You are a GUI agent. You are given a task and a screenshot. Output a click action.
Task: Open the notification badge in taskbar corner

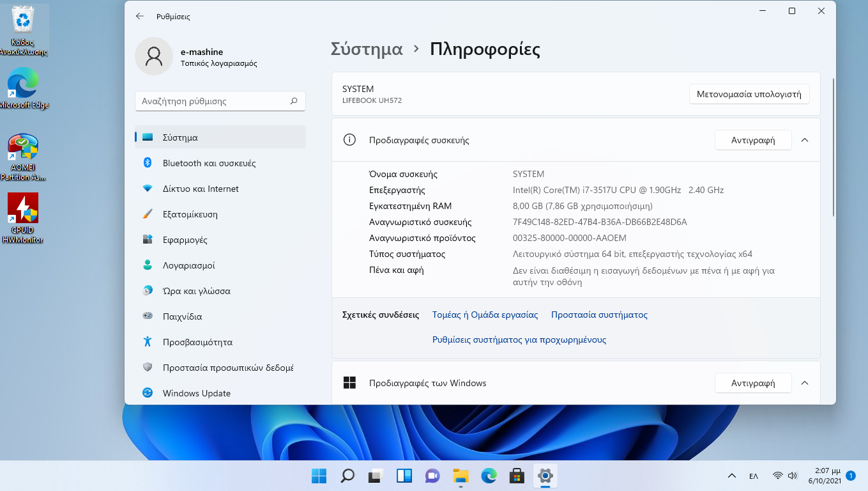[x=850, y=476]
